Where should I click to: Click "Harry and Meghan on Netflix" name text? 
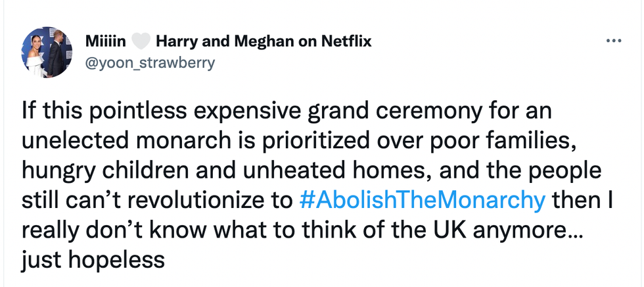tap(264, 41)
